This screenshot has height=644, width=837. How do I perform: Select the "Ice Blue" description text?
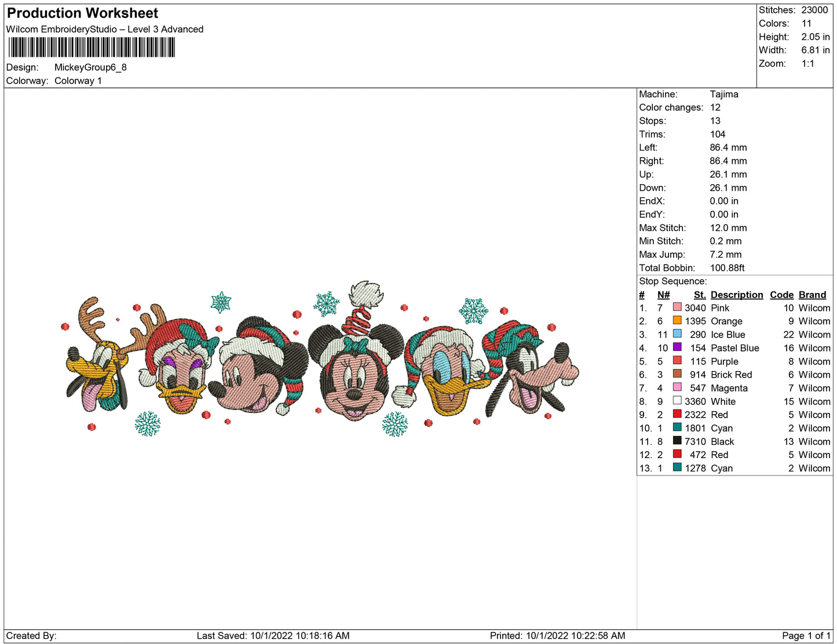pyautogui.click(x=728, y=335)
